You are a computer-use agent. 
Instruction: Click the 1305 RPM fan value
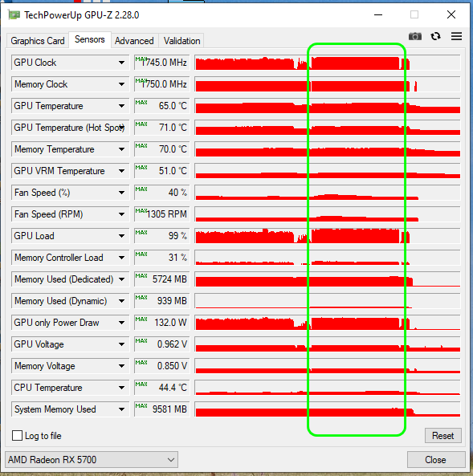(162, 214)
